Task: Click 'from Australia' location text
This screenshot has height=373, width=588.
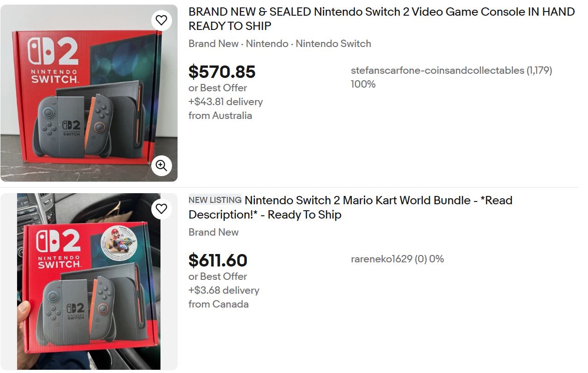Action: pos(220,116)
